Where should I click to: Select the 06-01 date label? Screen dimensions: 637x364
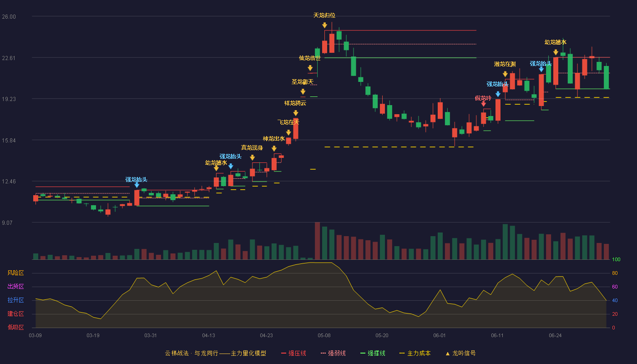tap(440, 335)
